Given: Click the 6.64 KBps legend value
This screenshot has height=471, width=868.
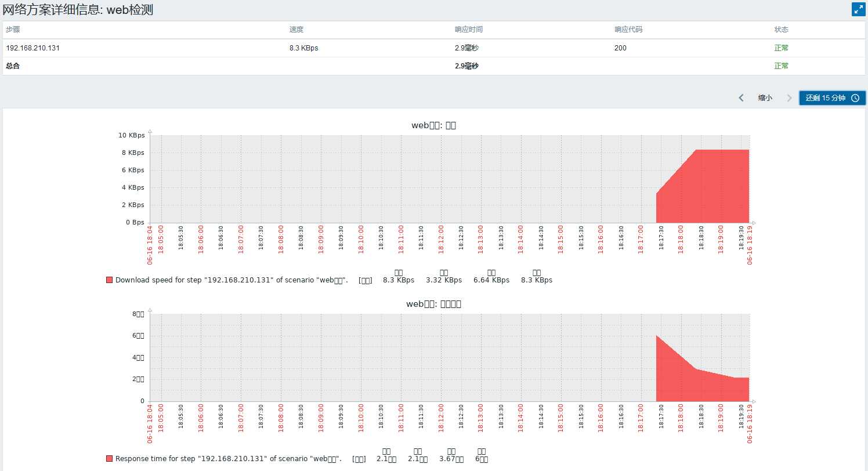Looking at the screenshot, I should 491,280.
